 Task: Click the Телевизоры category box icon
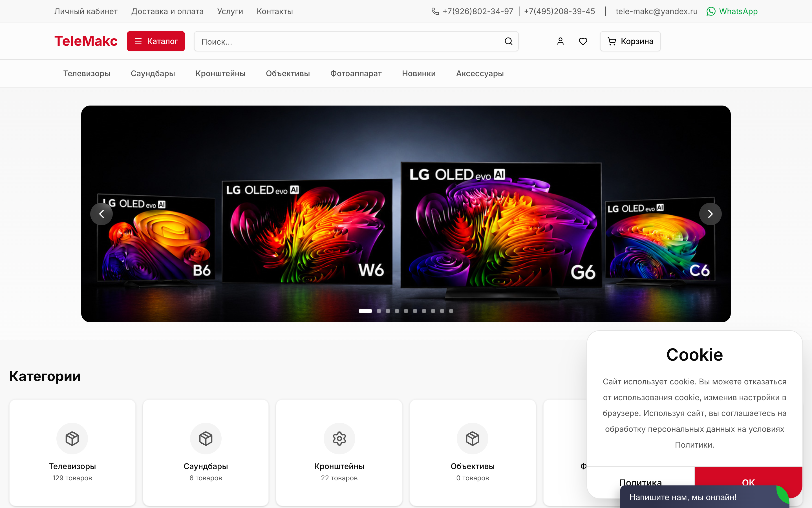point(72,439)
